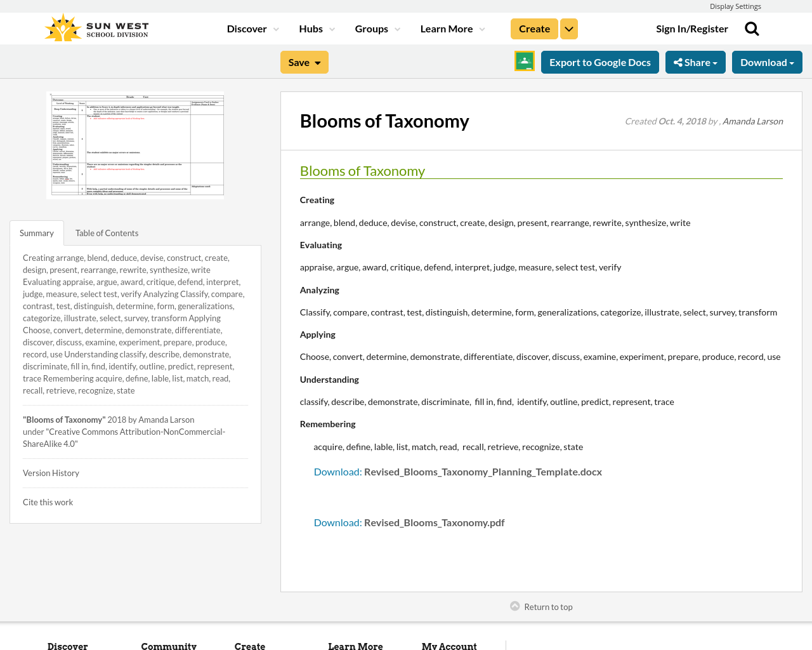Viewport: 812px width, 650px height.
Task: Open the Download dropdown
Action: click(x=767, y=62)
